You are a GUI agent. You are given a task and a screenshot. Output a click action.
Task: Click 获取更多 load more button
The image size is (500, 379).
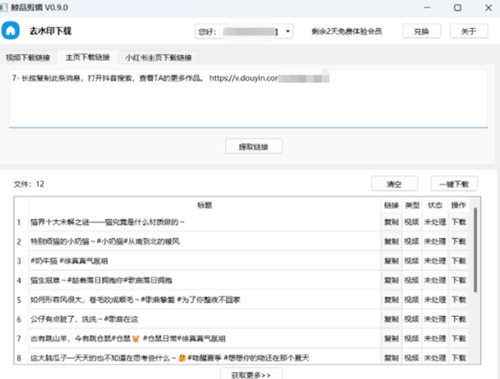[251, 374]
